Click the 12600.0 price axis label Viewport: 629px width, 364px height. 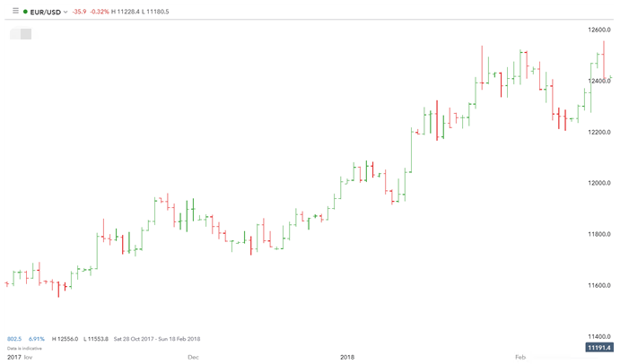[598, 30]
